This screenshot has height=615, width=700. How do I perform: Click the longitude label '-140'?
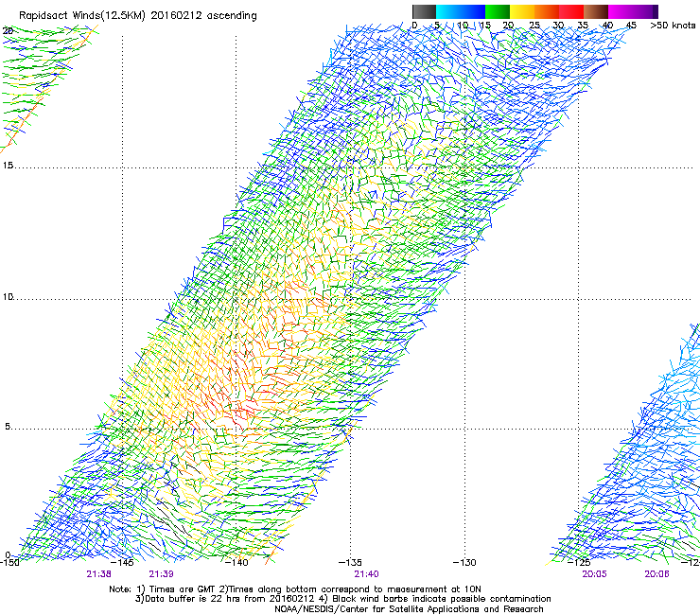click(236, 562)
